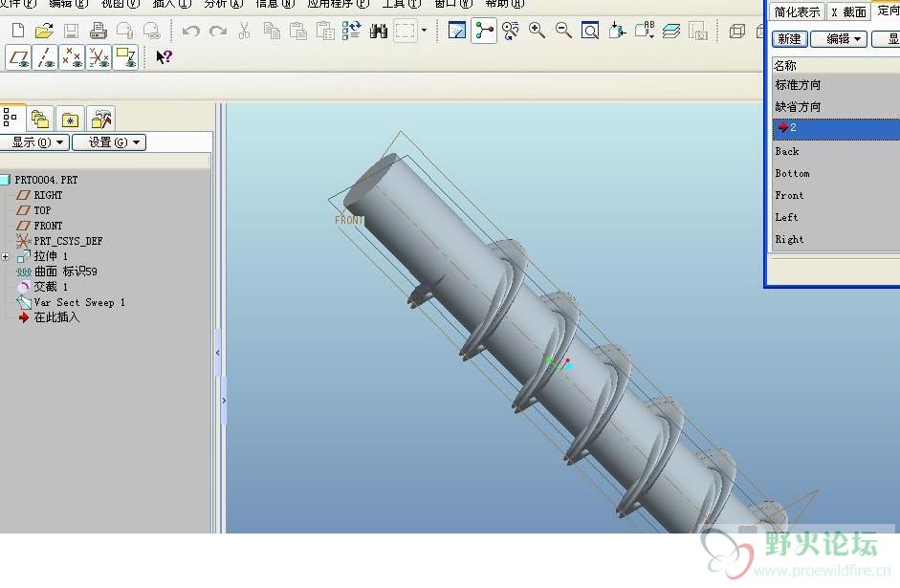900x588 pixels.
Task: Click the wireframe display cube icon
Action: click(x=737, y=31)
